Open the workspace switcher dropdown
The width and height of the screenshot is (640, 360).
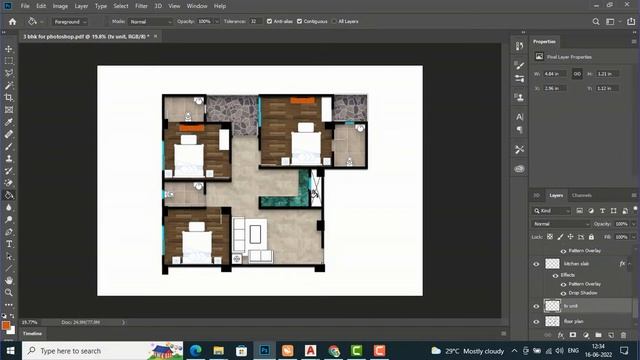coord(613,22)
